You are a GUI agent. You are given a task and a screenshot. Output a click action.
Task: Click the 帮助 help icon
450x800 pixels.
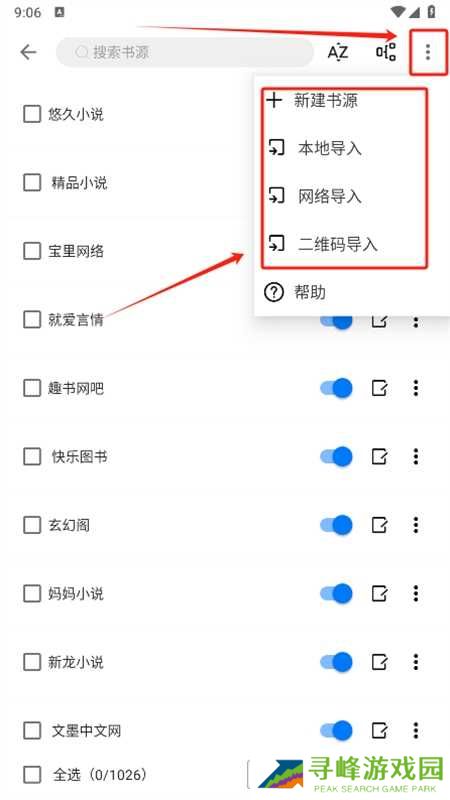click(274, 292)
